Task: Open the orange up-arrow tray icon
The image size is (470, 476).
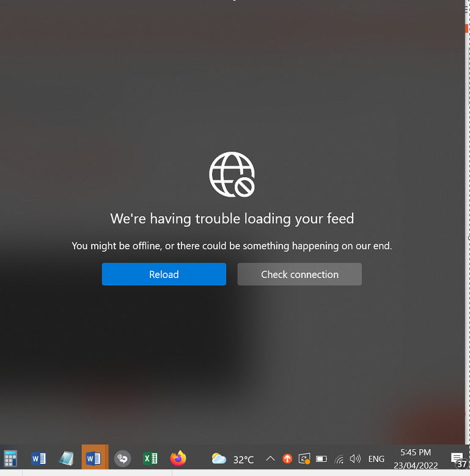Action: click(287, 458)
